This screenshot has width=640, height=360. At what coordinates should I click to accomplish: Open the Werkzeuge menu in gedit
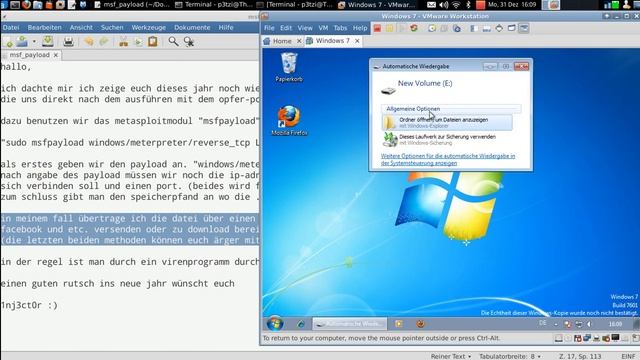point(149,27)
